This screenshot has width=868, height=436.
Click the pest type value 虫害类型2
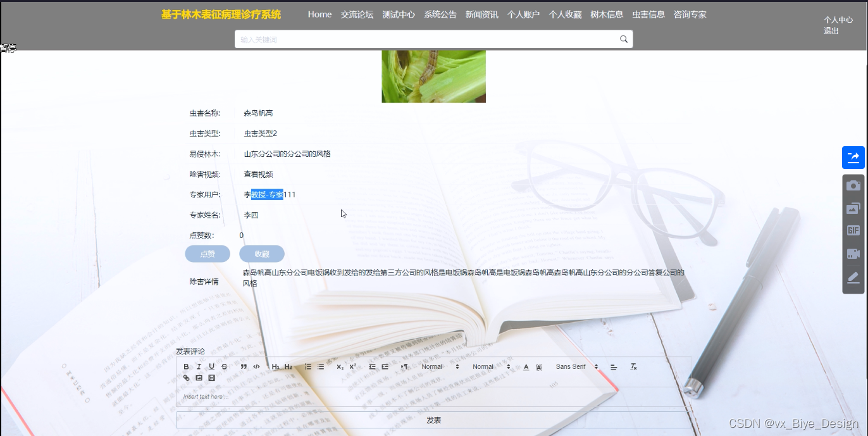pos(261,134)
